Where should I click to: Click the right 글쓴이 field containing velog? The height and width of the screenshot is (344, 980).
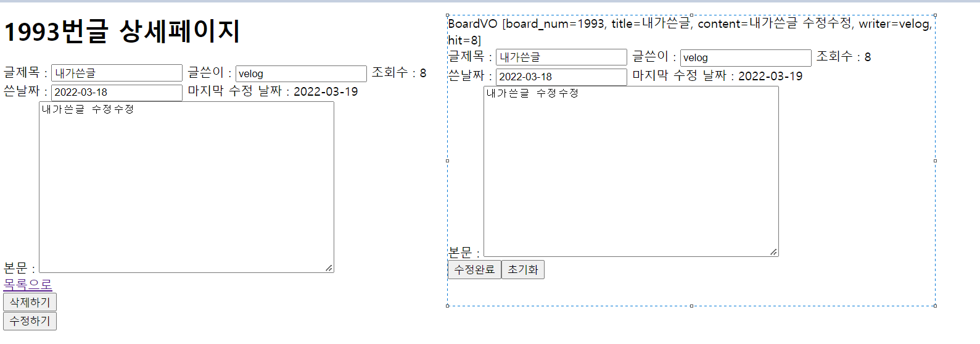[x=746, y=57]
